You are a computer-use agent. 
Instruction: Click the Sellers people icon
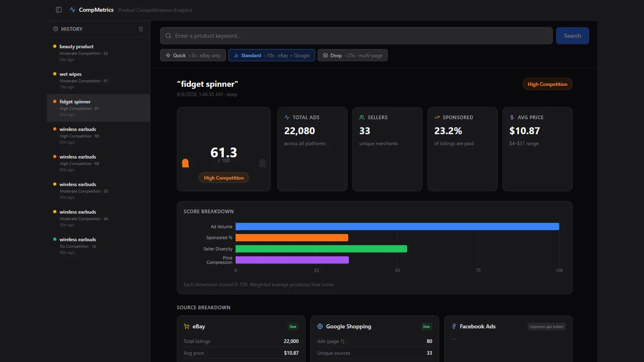point(362,117)
